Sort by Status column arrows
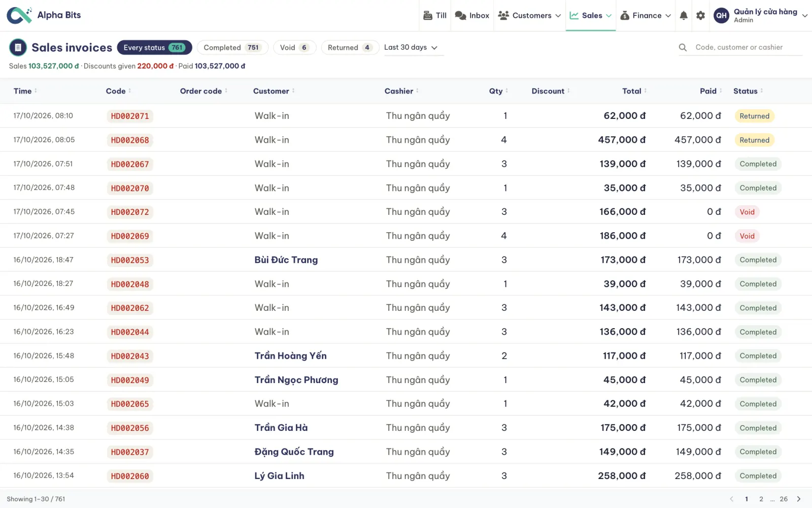The width and height of the screenshot is (812, 508). tap(762, 91)
